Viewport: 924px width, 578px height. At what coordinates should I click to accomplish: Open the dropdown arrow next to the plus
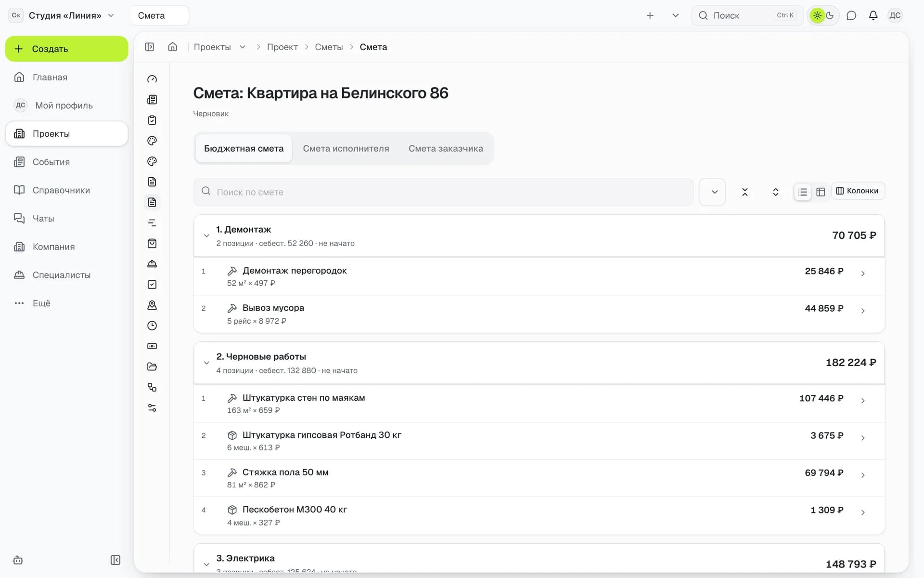click(x=676, y=15)
